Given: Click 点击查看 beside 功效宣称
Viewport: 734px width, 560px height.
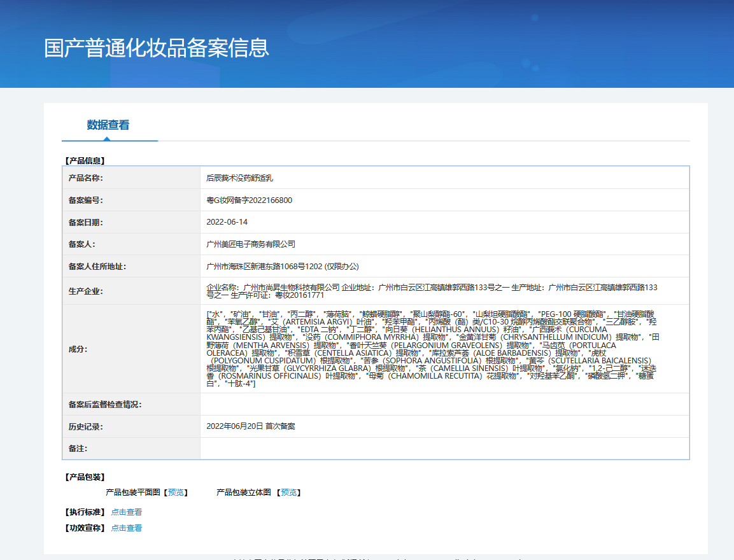Looking at the screenshot, I should [x=127, y=528].
